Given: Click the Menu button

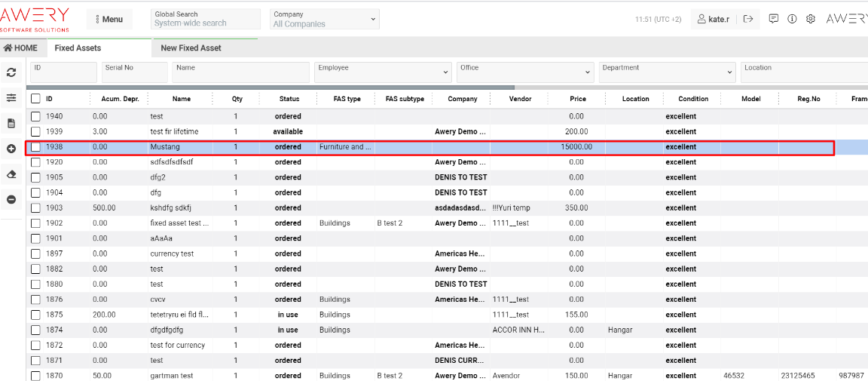Looking at the screenshot, I should [109, 19].
